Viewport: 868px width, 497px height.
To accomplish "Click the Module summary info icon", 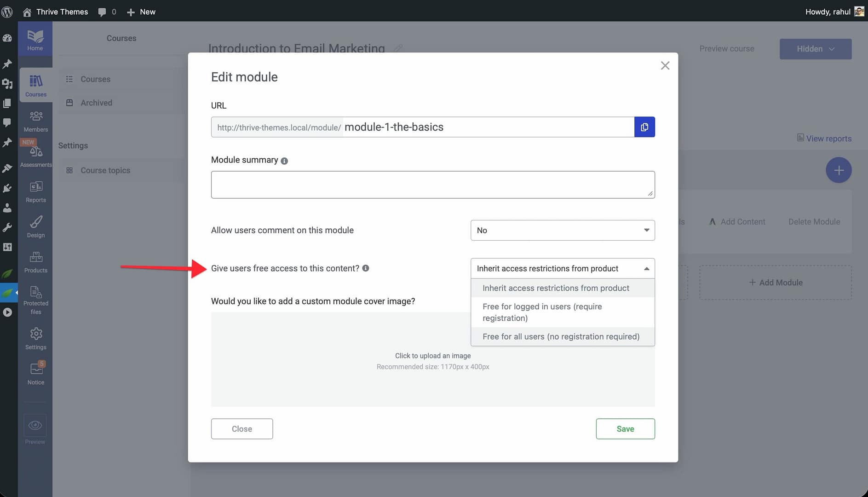I will (284, 161).
